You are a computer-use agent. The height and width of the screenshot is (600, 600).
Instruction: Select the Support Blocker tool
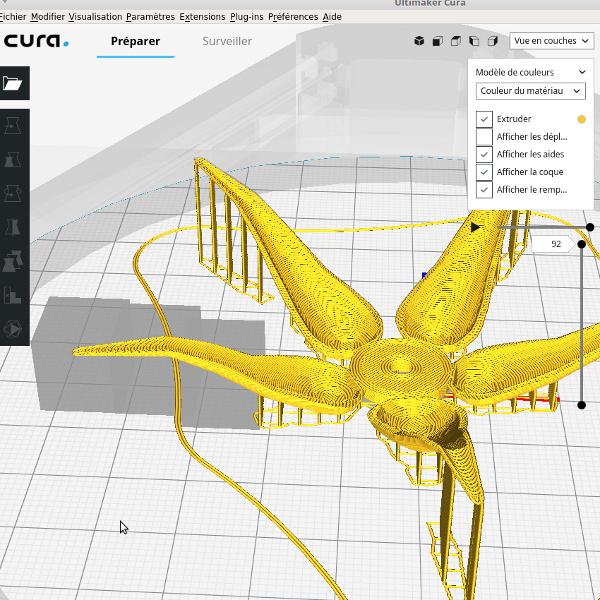(x=13, y=295)
